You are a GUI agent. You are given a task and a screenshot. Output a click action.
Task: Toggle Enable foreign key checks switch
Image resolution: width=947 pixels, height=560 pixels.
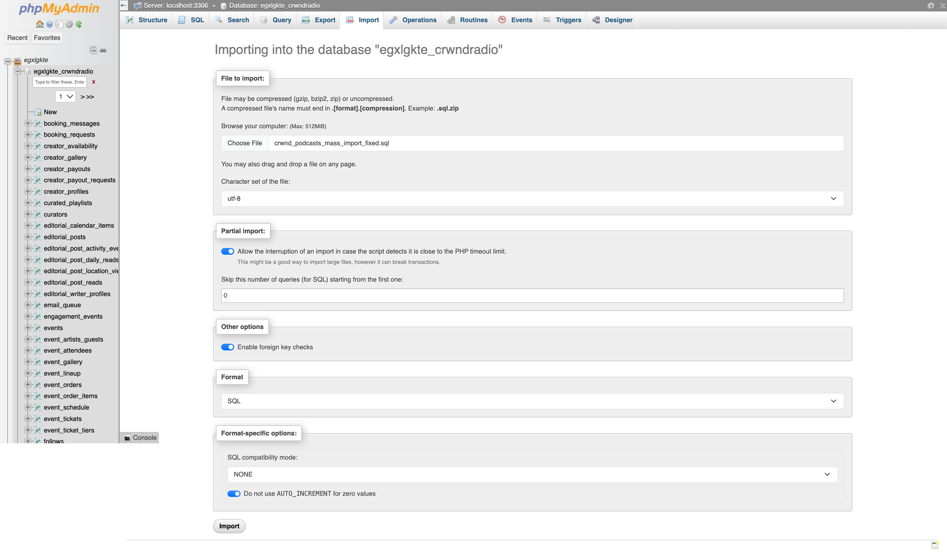tap(228, 347)
